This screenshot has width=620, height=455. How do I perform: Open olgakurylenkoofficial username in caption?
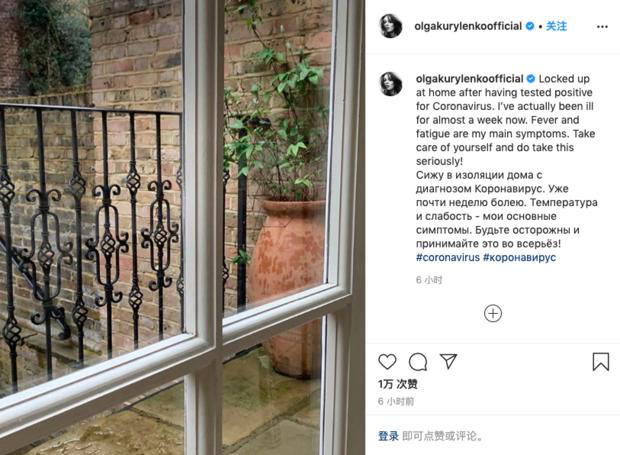pos(470,79)
